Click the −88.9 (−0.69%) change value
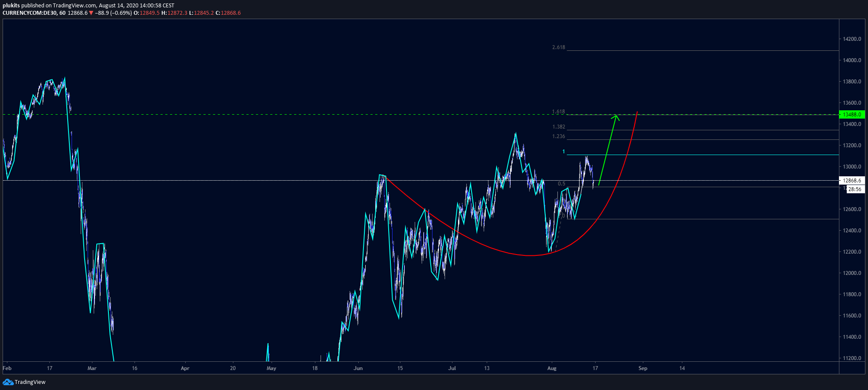868x390 pixels. point(114,13)
